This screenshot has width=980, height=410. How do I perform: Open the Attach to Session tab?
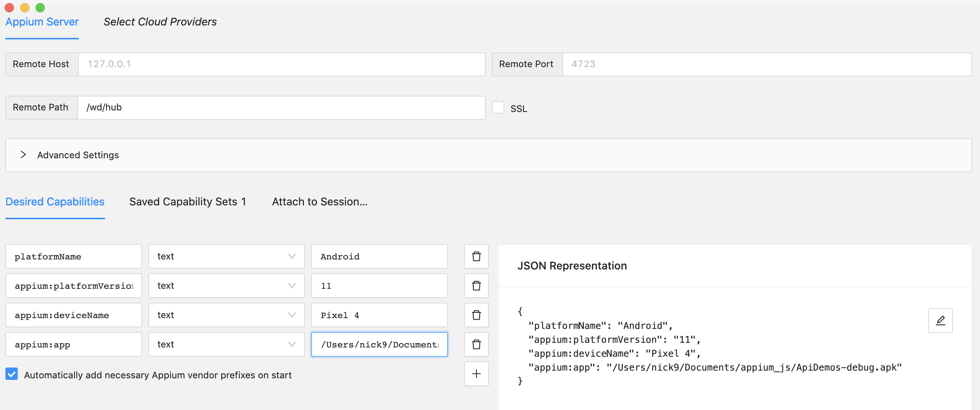320,202
